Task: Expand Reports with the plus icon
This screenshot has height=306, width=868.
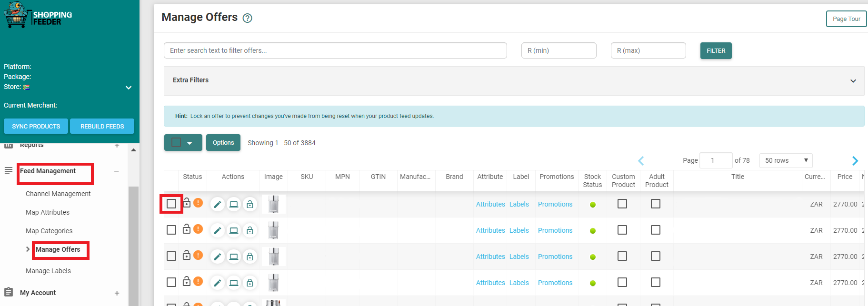Action: 117,145
